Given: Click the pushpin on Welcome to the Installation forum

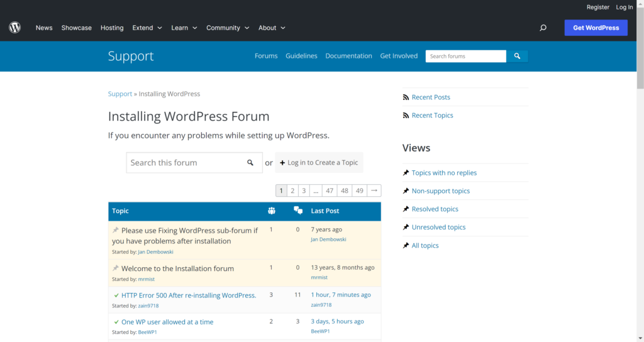Looking at the screenshot, I should point(116,268).
